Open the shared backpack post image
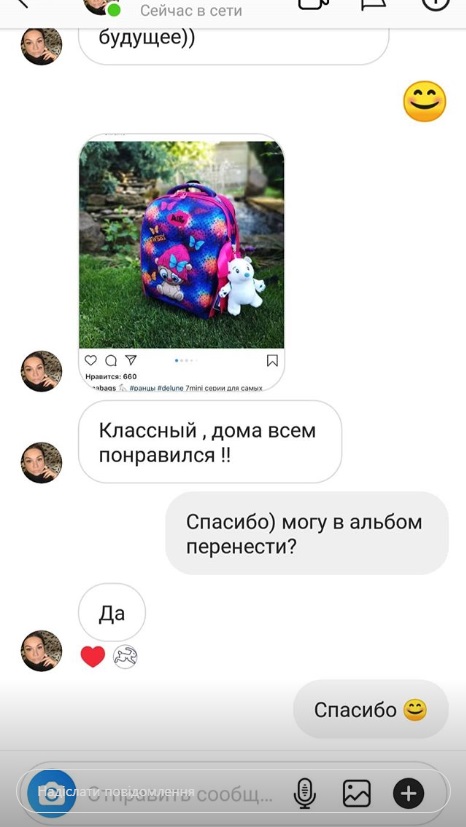 [181, 245]
